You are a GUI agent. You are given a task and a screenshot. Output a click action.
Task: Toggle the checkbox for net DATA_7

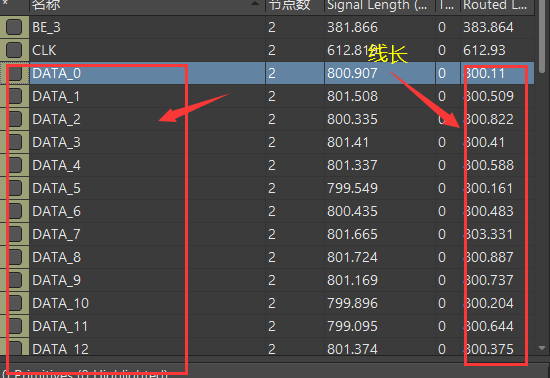click(x=14, y=234)
